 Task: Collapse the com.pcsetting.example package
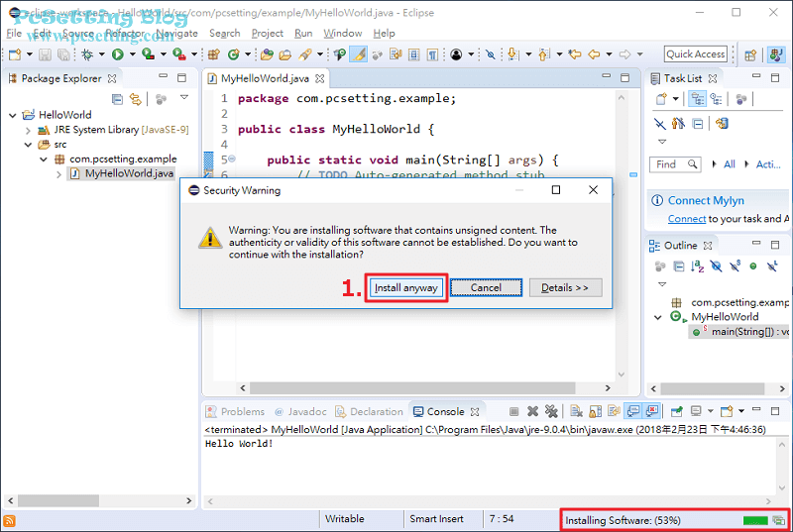[x=44, y=159]
